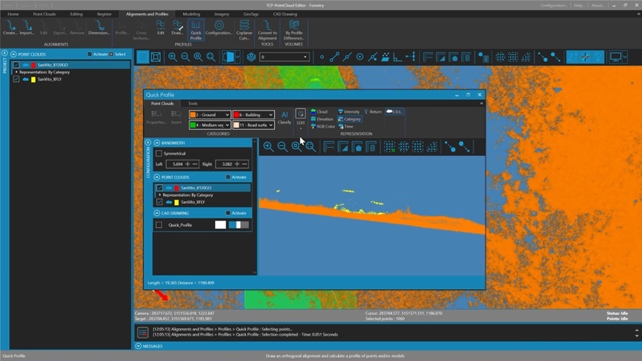Screen dimensions: 642x361
Task: Switch to the Modeling ribbon tab
Action: coord(191,14)
